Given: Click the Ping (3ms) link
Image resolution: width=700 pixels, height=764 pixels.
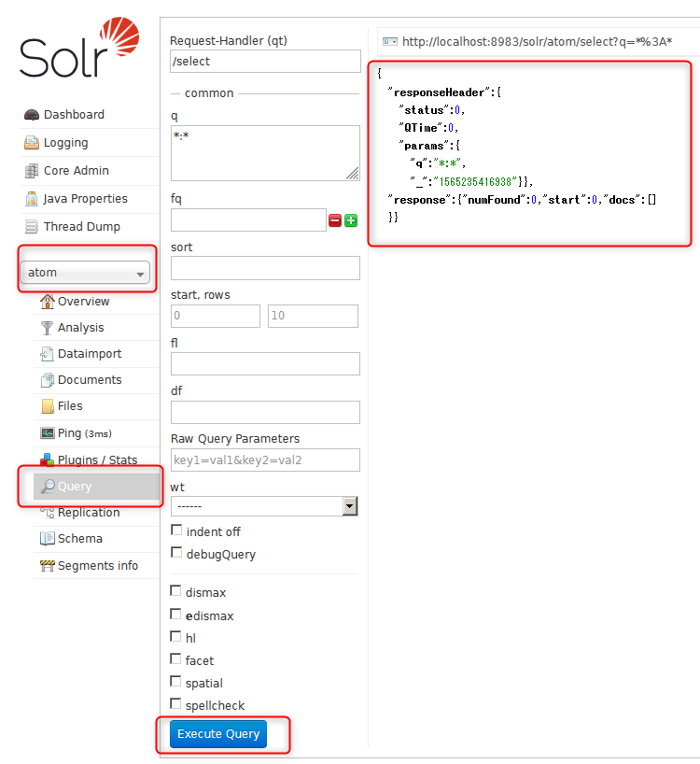Looking at the screenshot, I should pos(85,433).
